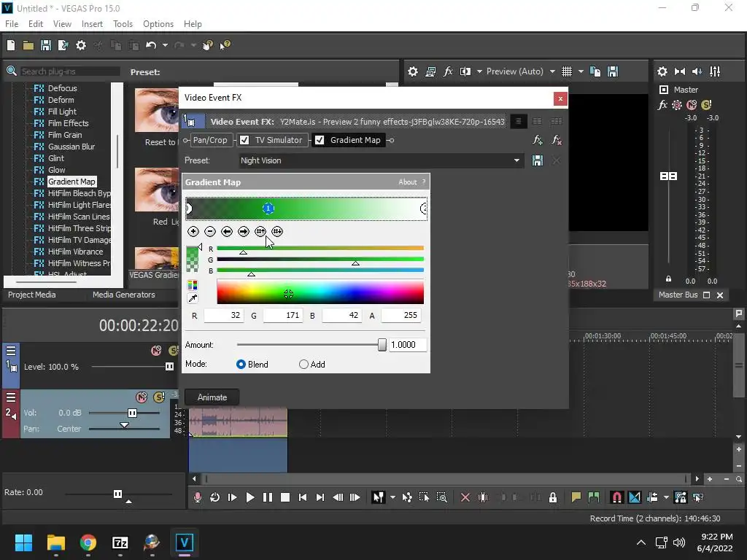Click the Video Output FX icon in preview
Screen dimensions: 747x560
[448, 72]
